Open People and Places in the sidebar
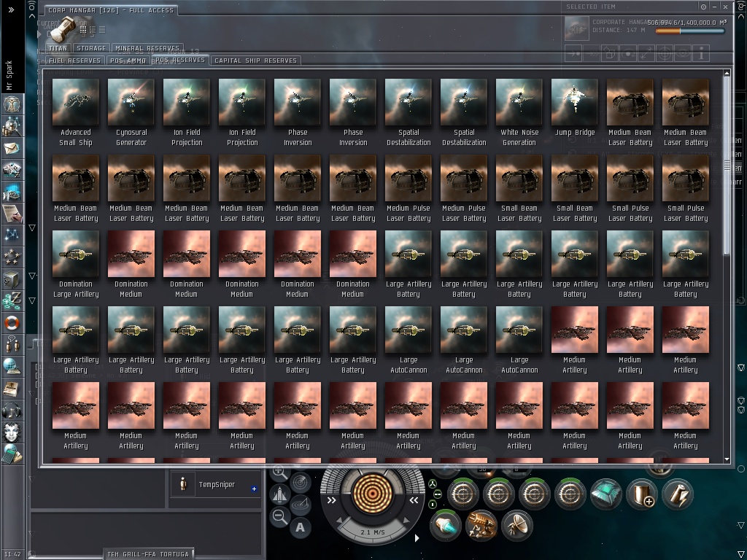Viewport: 747px width, 560px height. [12, 126]
